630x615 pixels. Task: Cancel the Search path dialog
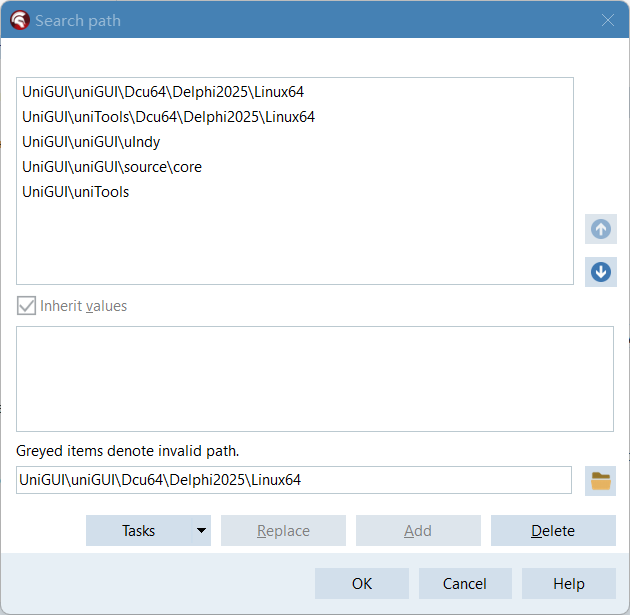(465, 584)
